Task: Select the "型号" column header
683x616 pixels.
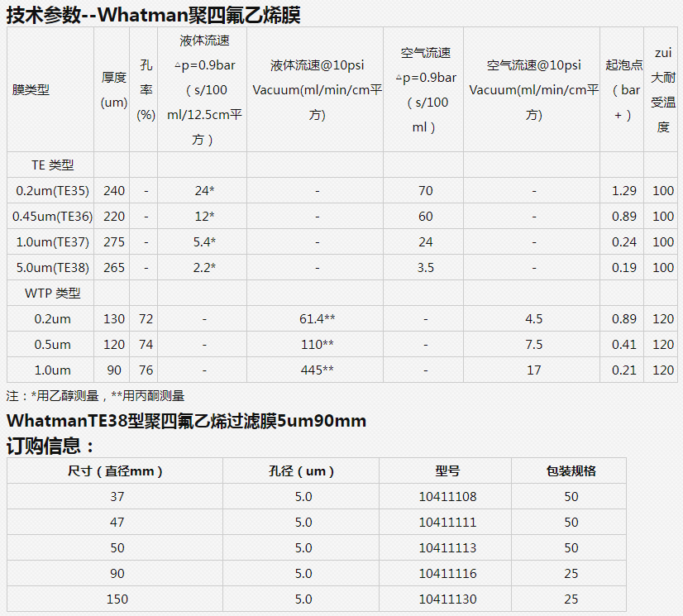Action: 447,471
